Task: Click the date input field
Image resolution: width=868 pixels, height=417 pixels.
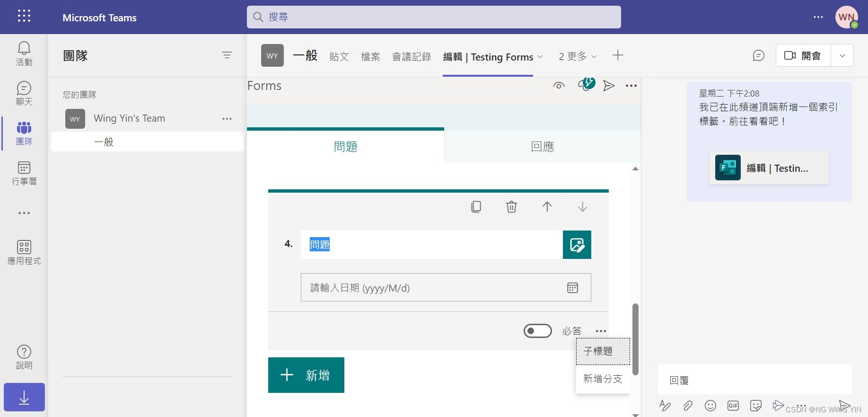Action: pos(446,287)
